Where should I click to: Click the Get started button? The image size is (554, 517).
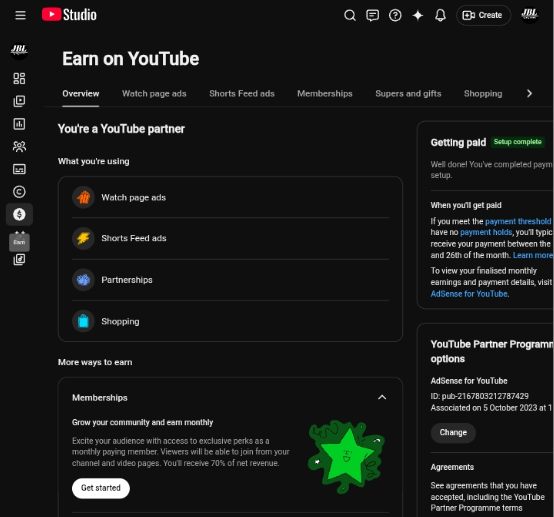pyautogui.click(x=101, y=488)
